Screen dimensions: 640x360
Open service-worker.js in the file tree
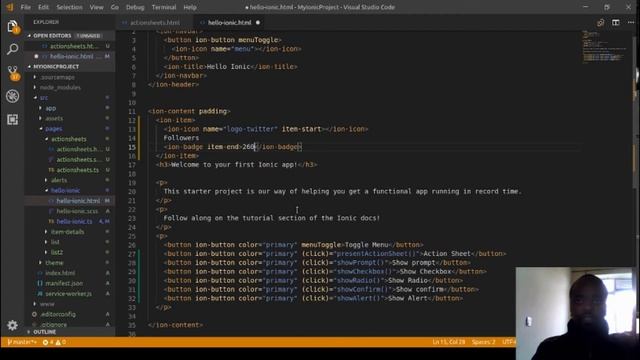point(69,293)
